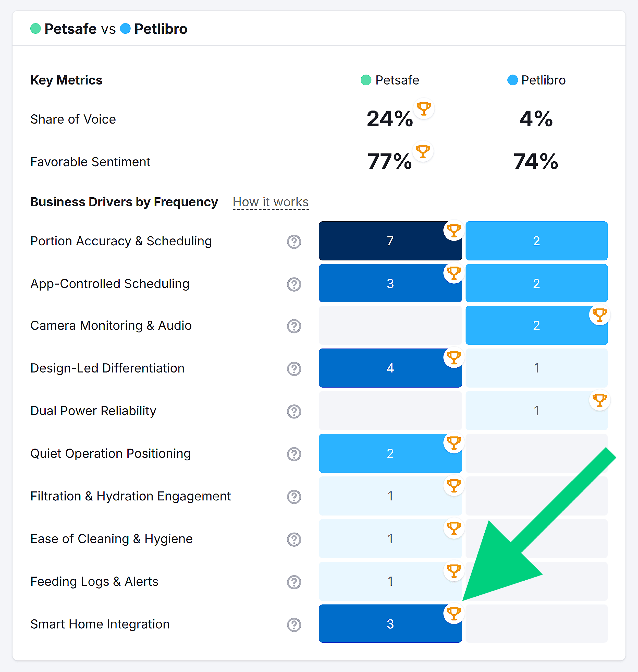638x672 pixels.
Task: Open the How it works link
Action: pyautogui.click(x=271, y=202)
